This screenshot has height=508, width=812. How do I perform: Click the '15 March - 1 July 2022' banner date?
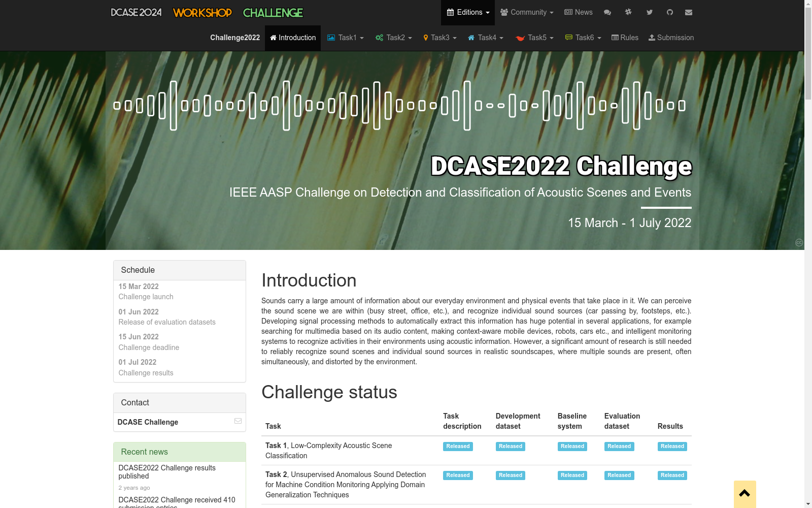coord(630,223)
